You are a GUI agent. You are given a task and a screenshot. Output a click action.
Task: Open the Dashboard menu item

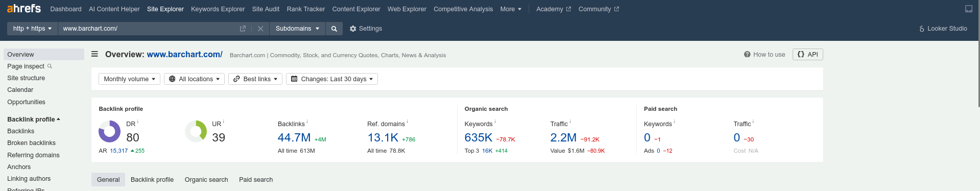pos(66,9)
